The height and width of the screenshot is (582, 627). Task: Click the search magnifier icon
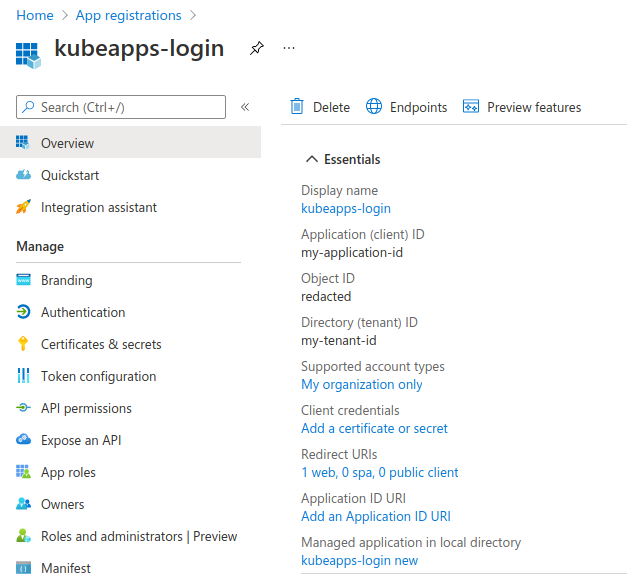(28, 107)
